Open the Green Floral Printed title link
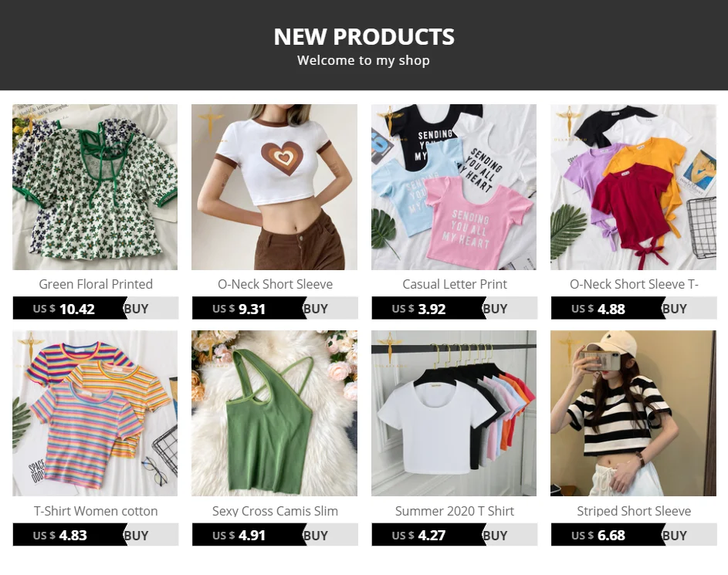This screenshot has width=728, height=575. pyautogui.click(x=96, y=284)
